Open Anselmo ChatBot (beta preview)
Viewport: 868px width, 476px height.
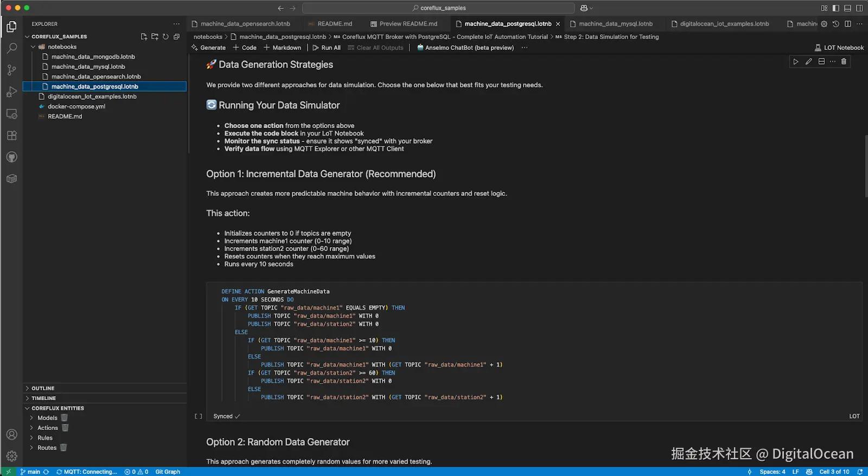click(465, 48)
